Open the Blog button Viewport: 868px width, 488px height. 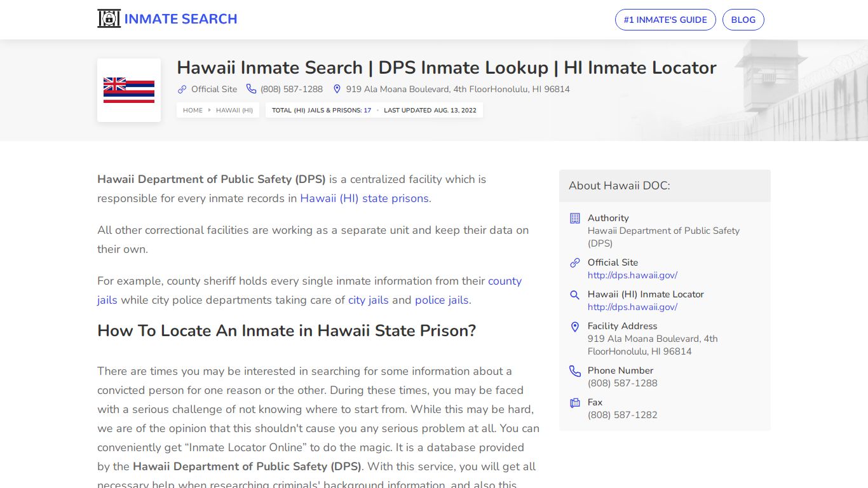(x=743, y=20)
